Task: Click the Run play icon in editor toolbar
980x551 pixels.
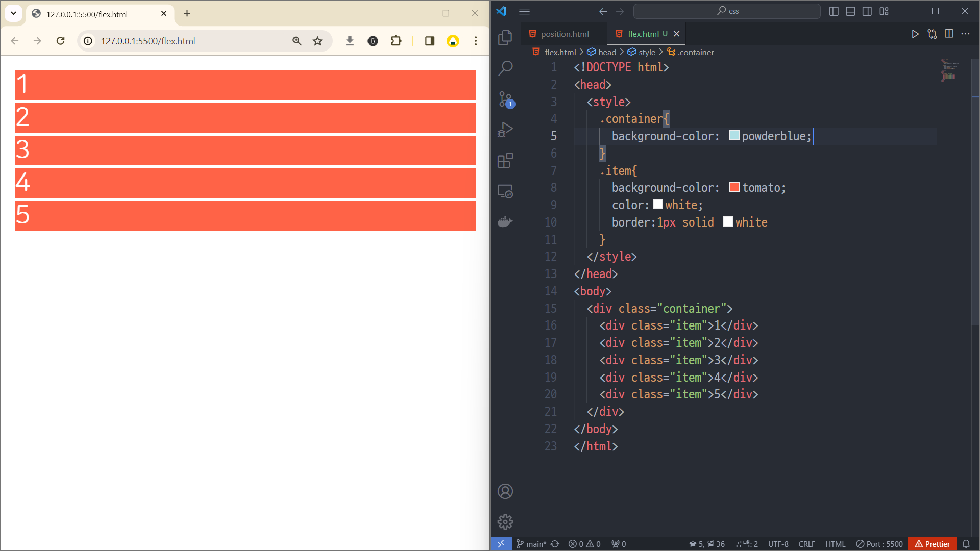Action: [915, 34]
